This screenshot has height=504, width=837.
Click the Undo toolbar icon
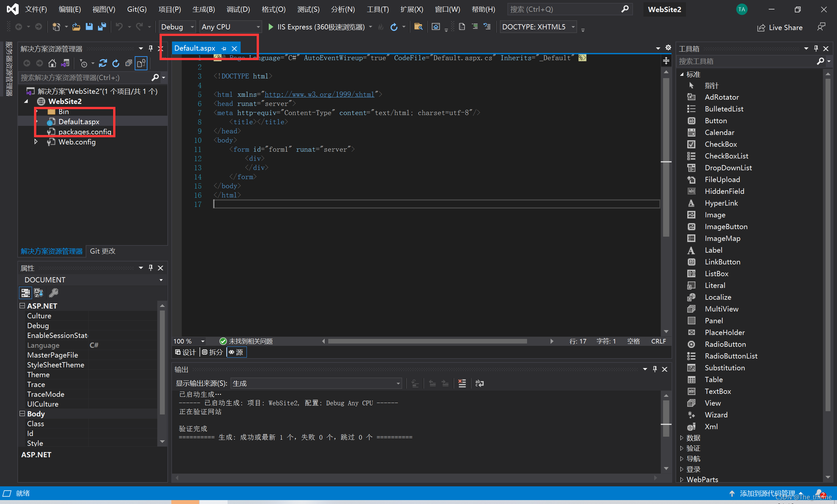[x=119, y=26]
